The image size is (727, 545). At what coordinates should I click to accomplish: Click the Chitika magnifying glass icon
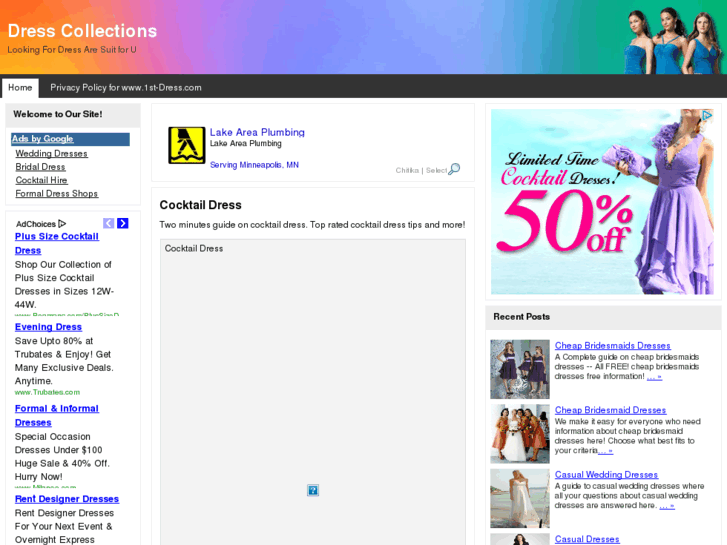tap(454, 169)
